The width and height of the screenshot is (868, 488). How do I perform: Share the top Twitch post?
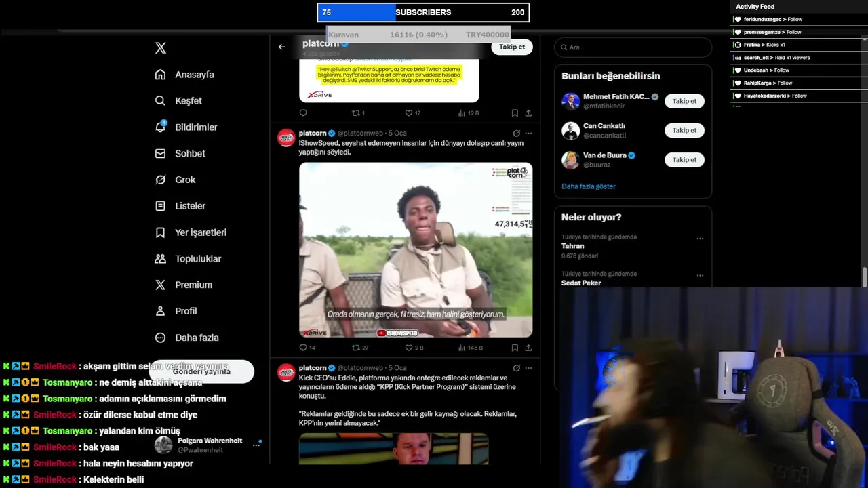point(528,113)
